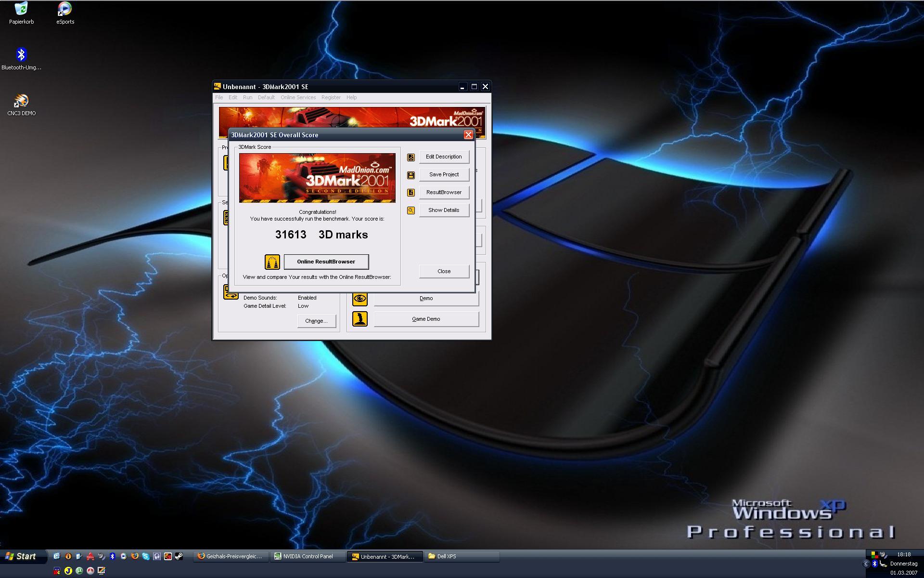Click the Online ResultBrowser button
The image size is (924, 578).
pos(326,262)
